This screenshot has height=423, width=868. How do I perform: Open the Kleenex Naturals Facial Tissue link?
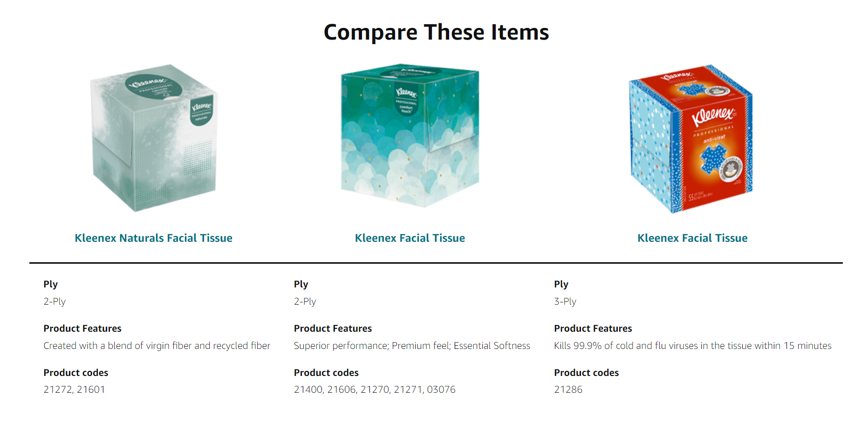click(153, 238)
